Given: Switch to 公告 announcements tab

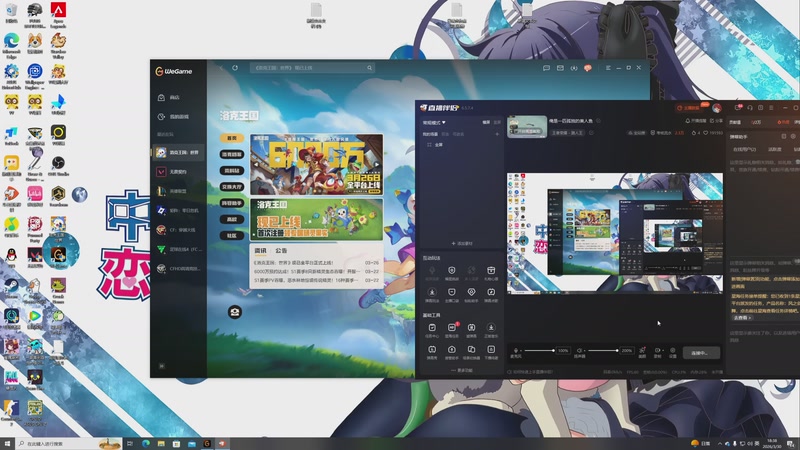Looking at the screenshot, I should pyautogui.click(x=281, y=251).
